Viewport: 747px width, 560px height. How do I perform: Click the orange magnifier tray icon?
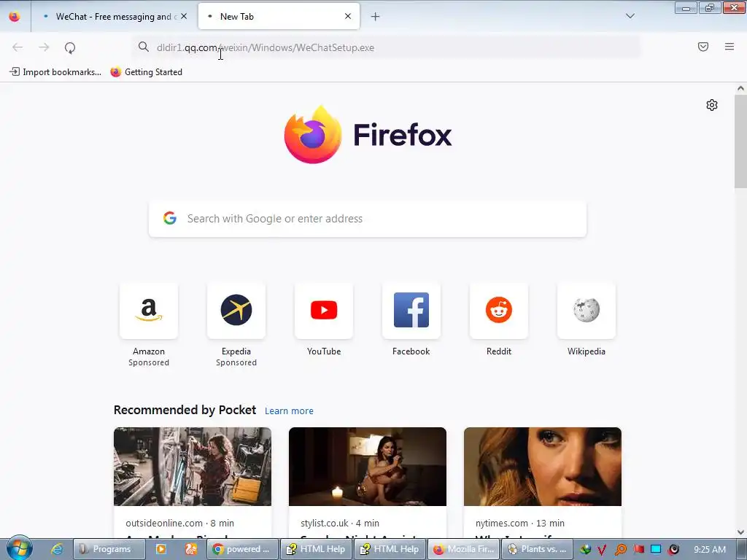click(620, 550)
